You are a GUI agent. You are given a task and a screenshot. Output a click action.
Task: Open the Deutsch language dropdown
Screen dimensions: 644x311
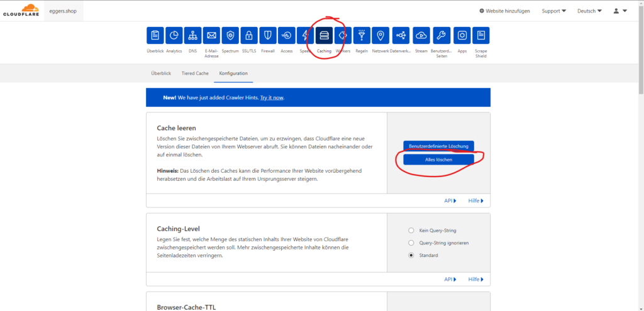(590, 11)
